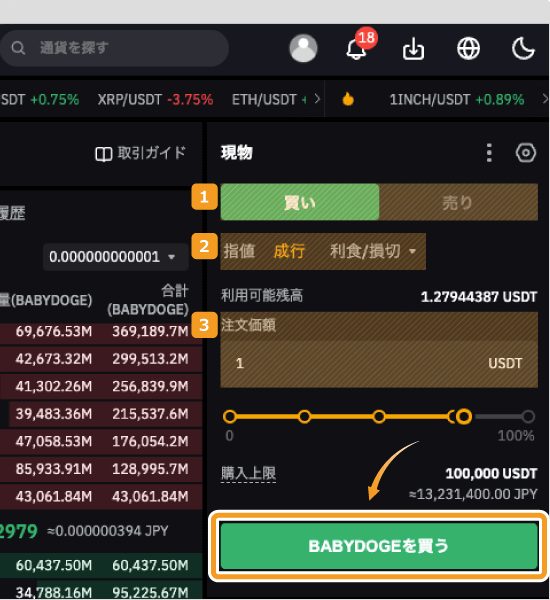Image resolution: width=550 pixels, height=600 pixels.
Task: Select ask row 42,673.32M
Action: pyautogui.click(x=101, y=359)
